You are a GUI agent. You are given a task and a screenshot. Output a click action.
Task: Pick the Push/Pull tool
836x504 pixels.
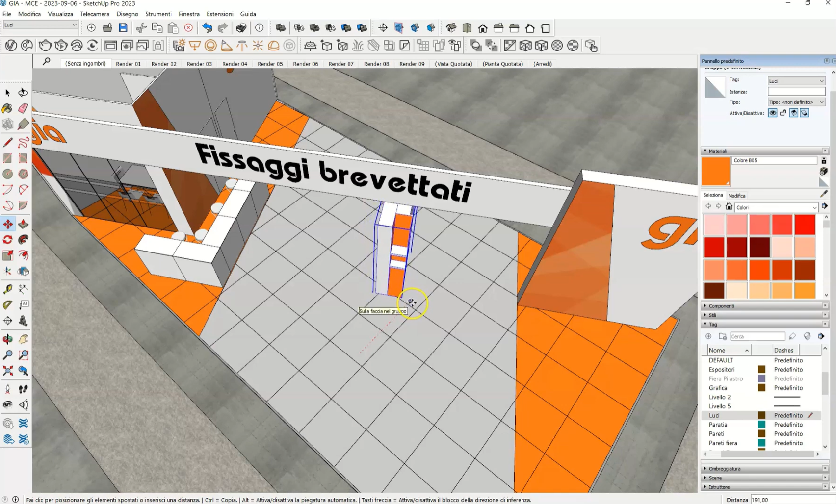point(23,224)
